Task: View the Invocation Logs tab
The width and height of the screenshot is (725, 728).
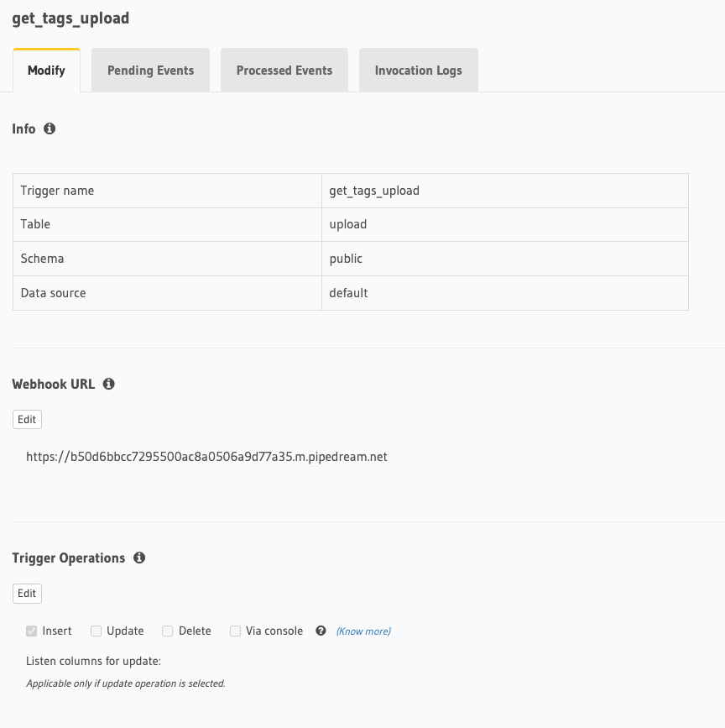Action: [x=419, y=70]
